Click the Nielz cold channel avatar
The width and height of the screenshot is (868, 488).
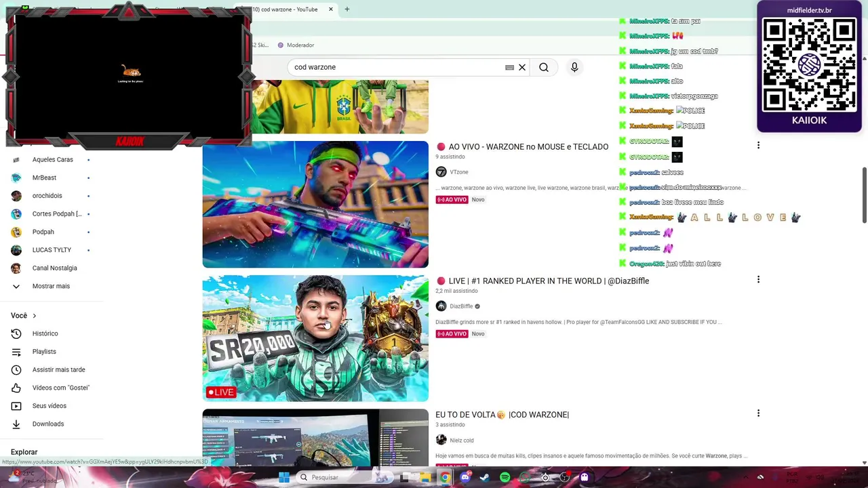tap(441, 441)
